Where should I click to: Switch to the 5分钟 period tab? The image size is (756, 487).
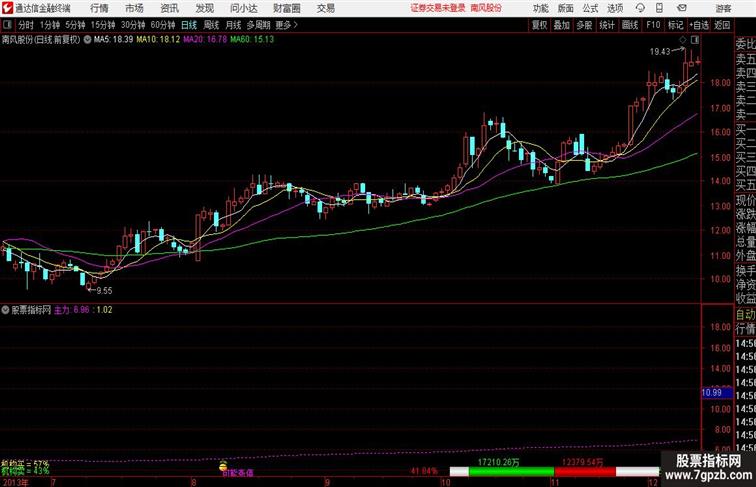point(75,25)
